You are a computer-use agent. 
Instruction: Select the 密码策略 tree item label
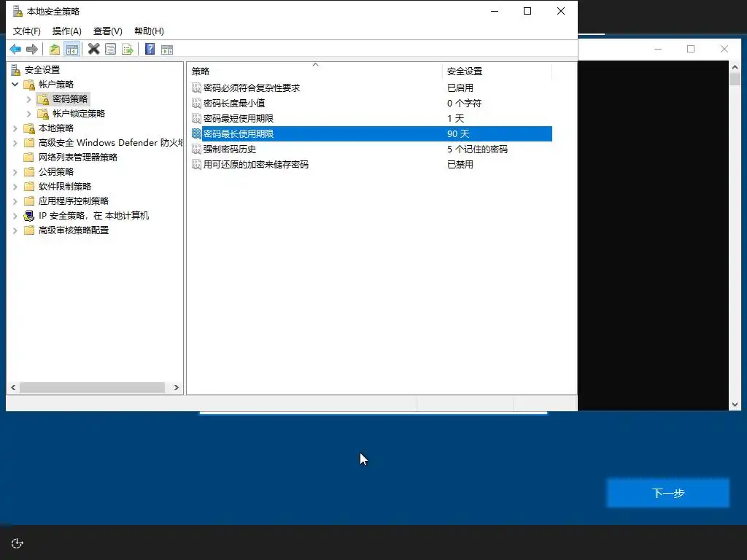click(x=70, y=99)
